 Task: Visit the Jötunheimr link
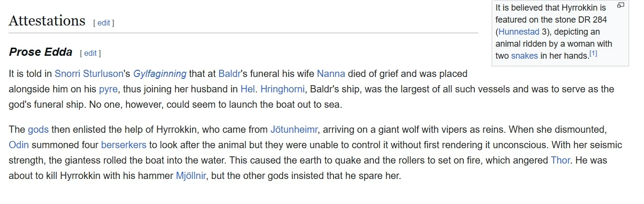pyautogui.click(x=293, y=129)
